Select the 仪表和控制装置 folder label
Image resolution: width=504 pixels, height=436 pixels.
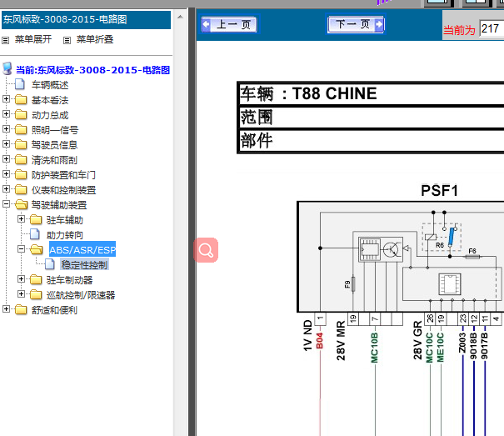[63, 190]
